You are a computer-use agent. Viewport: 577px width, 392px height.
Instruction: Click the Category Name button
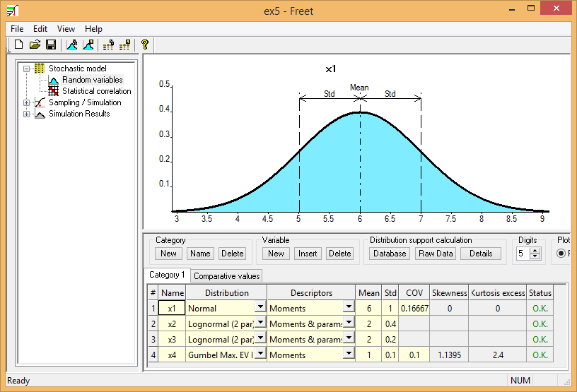[x=200, y=254]
